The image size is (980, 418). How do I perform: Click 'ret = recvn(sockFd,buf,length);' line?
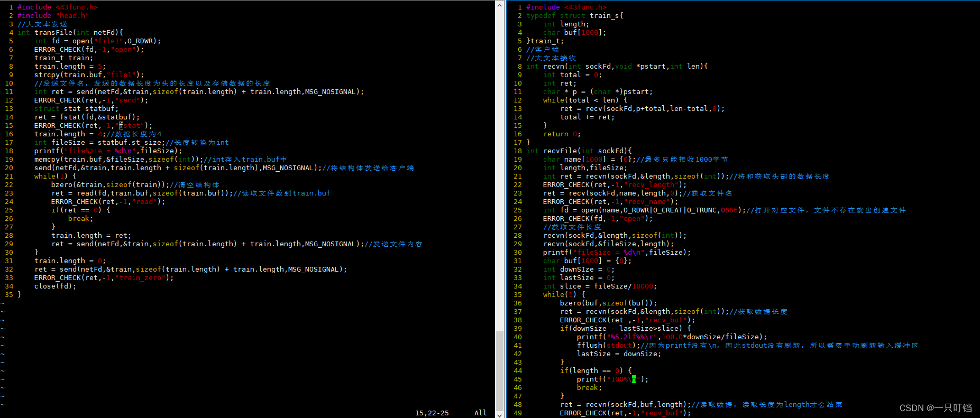pyautogui.click(x=626, y=405)
